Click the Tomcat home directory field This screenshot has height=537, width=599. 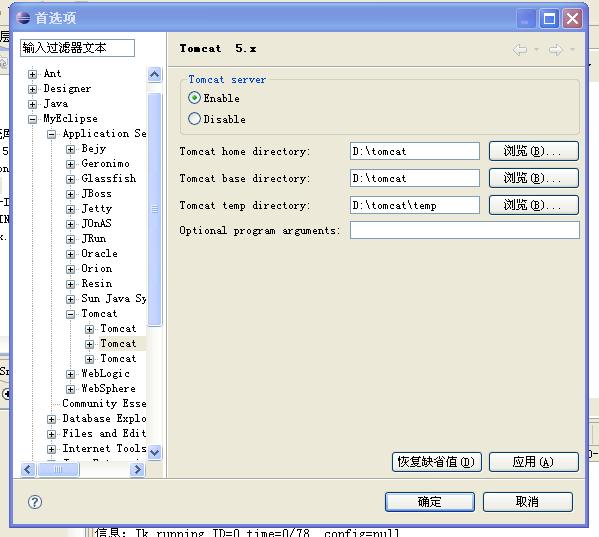[414, 151]
